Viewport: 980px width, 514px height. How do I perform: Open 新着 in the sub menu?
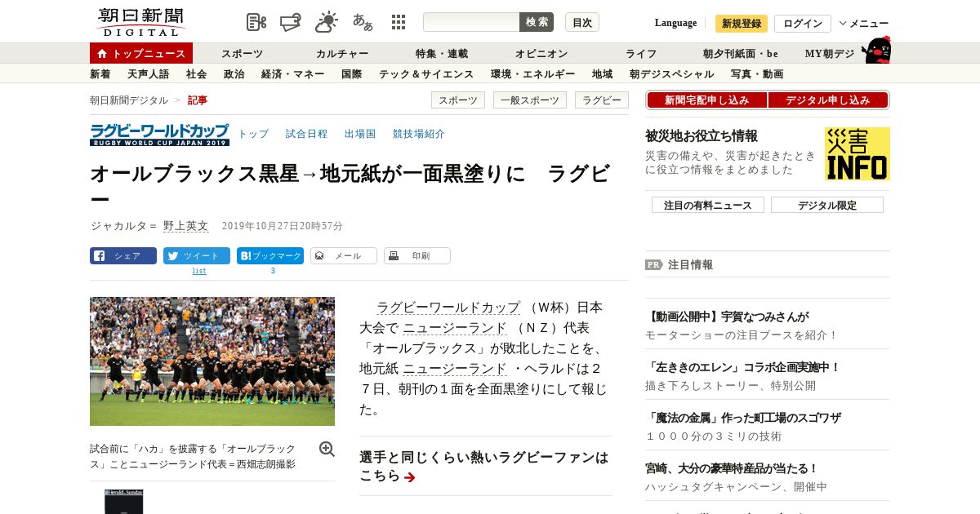point(100,74)
